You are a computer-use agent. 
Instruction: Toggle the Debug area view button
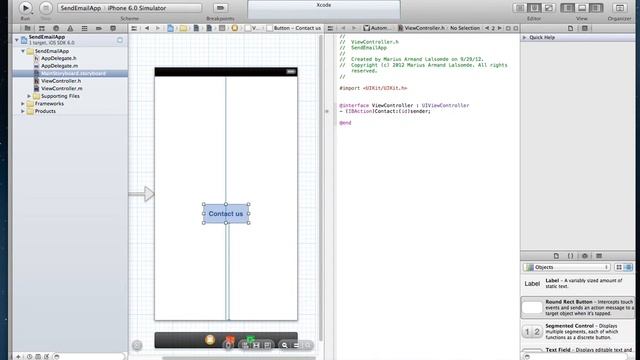582,8
